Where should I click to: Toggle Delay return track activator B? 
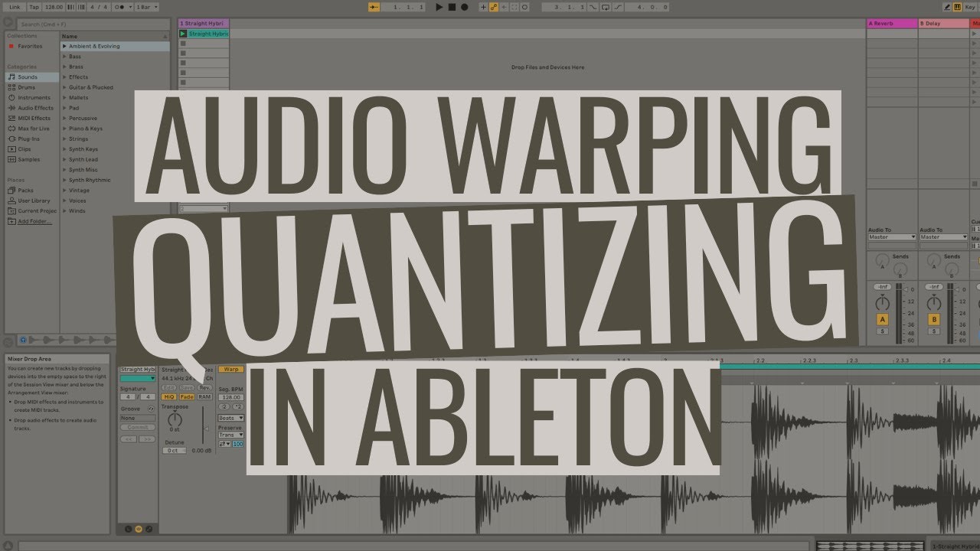coord(933,319)
